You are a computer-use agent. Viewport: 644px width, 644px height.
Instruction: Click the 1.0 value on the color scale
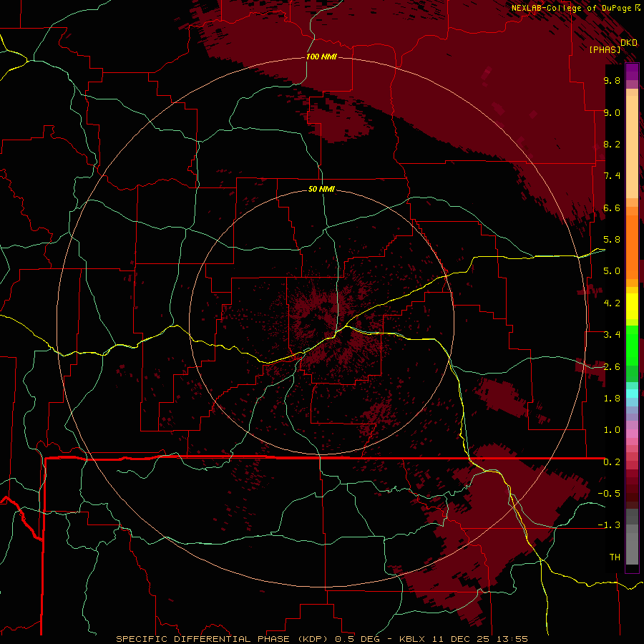tap(612, 430)
